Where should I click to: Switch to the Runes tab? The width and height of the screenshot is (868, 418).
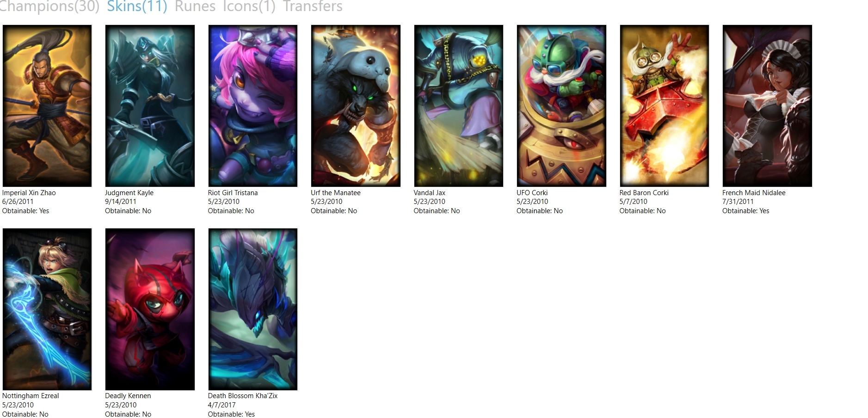tap(195, 6)
